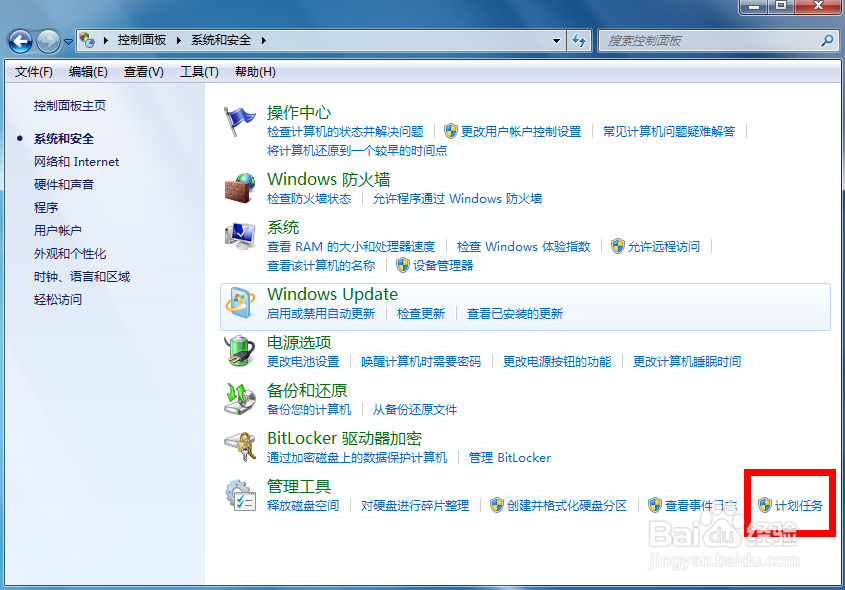Viewport: 845px width, 590px height.
Task: Click 系统和安全 breadcrumb segment
Action: tap(221, 40)
